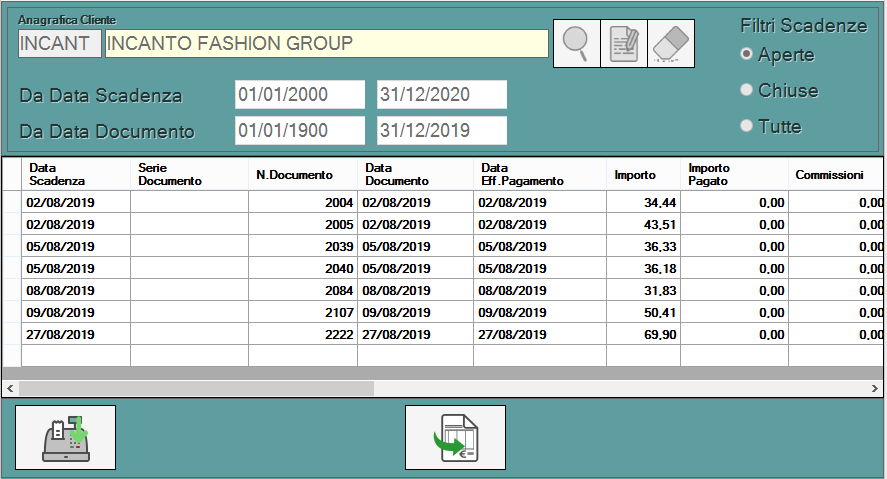Click the INCANTO FASHION GROUP name field
Screen dimensions: 887x479
325,43
